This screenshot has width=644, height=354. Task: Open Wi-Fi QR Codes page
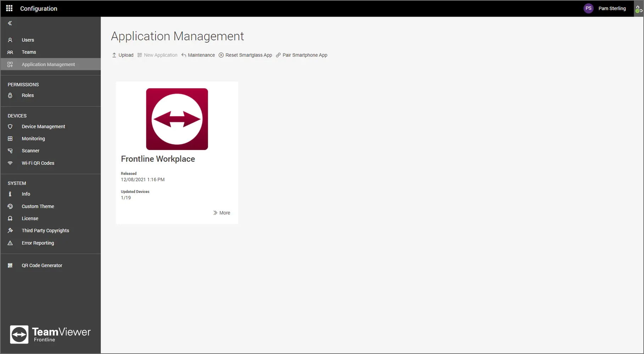coord(51,163)
